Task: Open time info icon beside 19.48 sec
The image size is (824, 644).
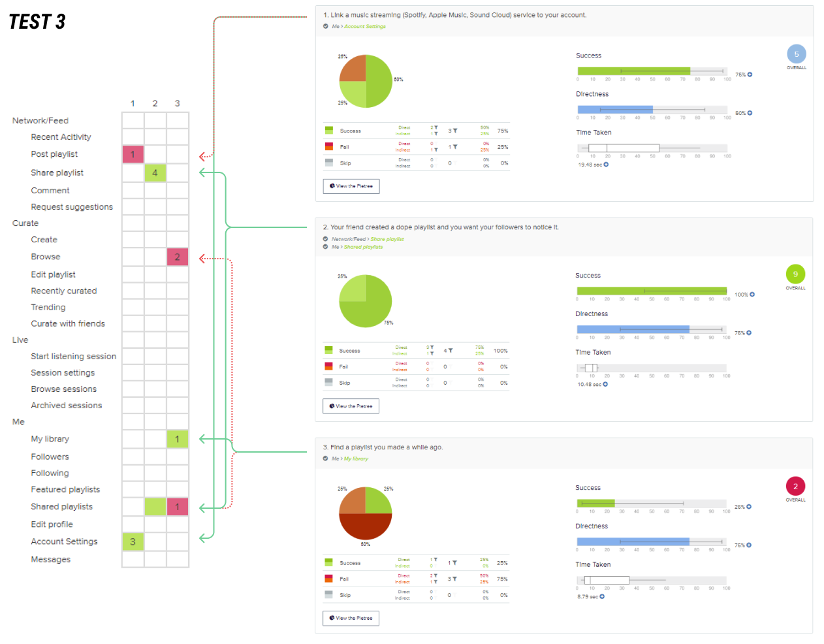Action: click(606, 165)
